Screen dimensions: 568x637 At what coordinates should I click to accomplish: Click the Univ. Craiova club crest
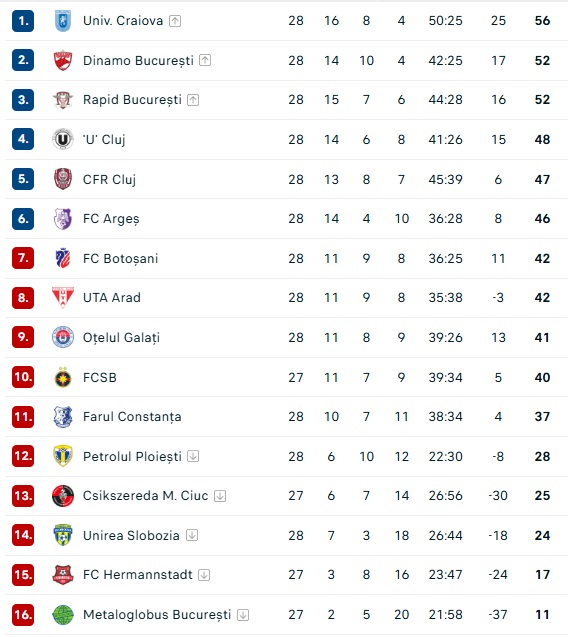pos(63,21)
